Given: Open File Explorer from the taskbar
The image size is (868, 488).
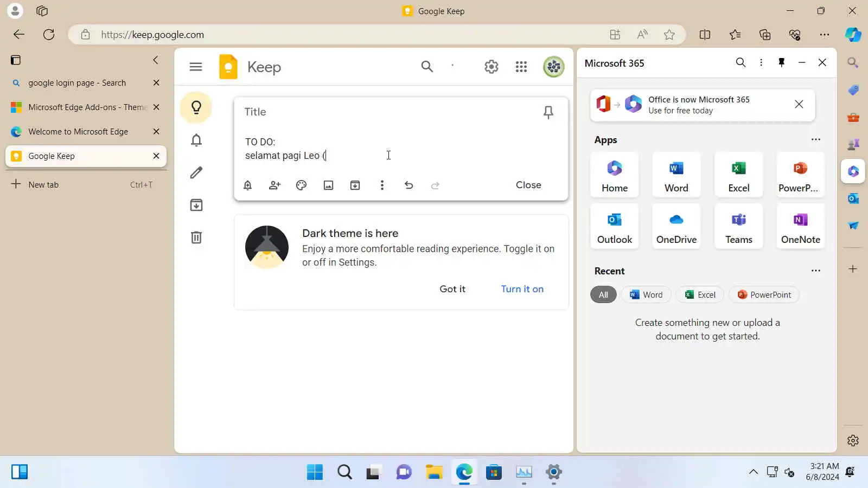Looking at the screenshot, I should pos(434,472).
